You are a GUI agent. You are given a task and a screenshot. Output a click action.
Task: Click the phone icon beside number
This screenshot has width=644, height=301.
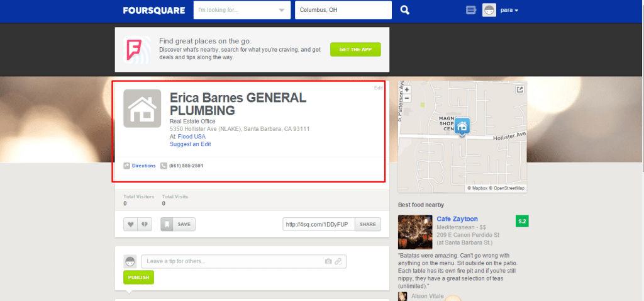pos(164,166)
